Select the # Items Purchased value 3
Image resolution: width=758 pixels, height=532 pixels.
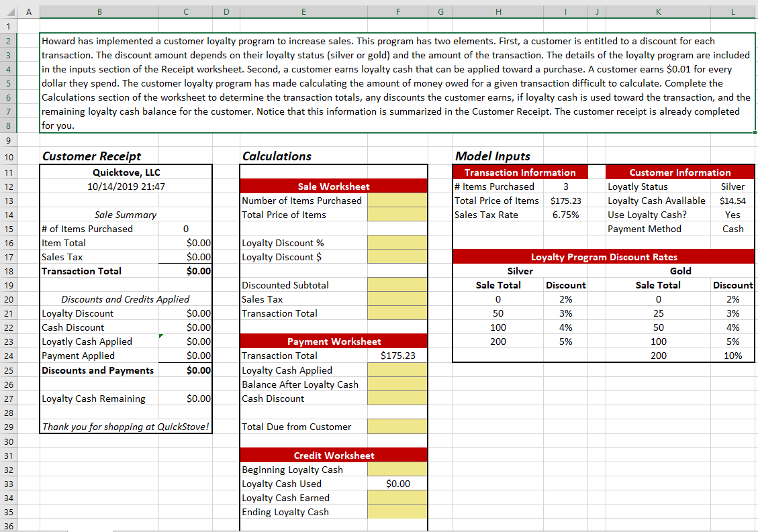(565, 187)
